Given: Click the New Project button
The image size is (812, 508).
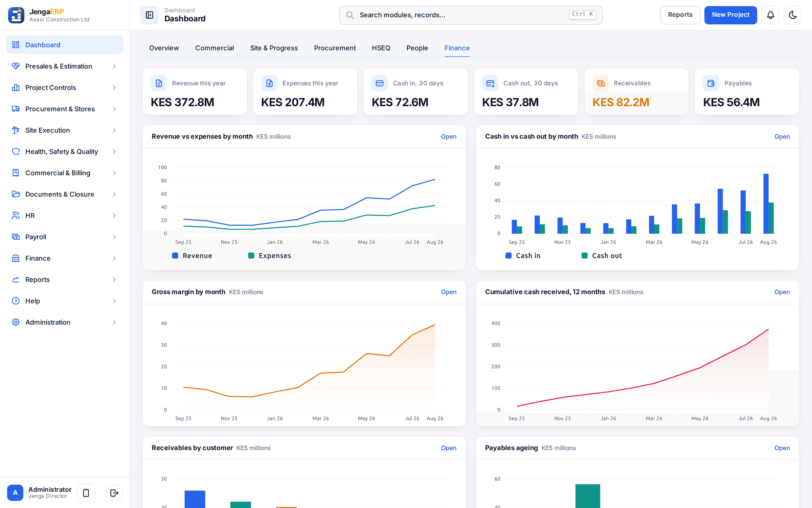Looking at the screenshot, I should click(730, 15).
